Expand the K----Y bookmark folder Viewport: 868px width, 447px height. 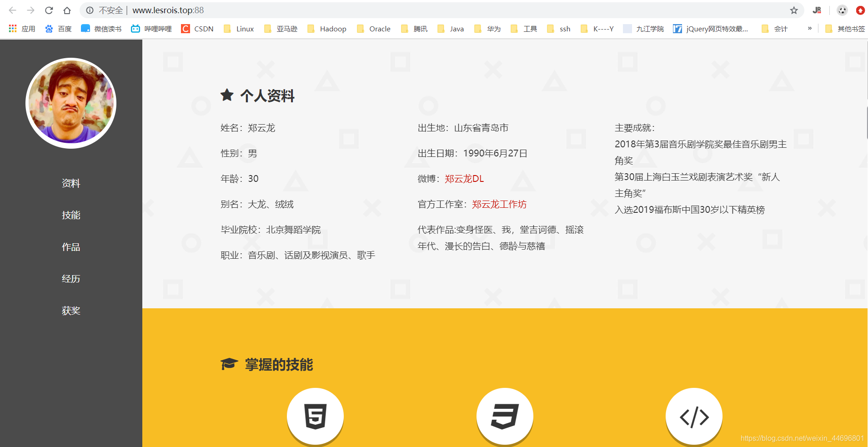(597, 29)
